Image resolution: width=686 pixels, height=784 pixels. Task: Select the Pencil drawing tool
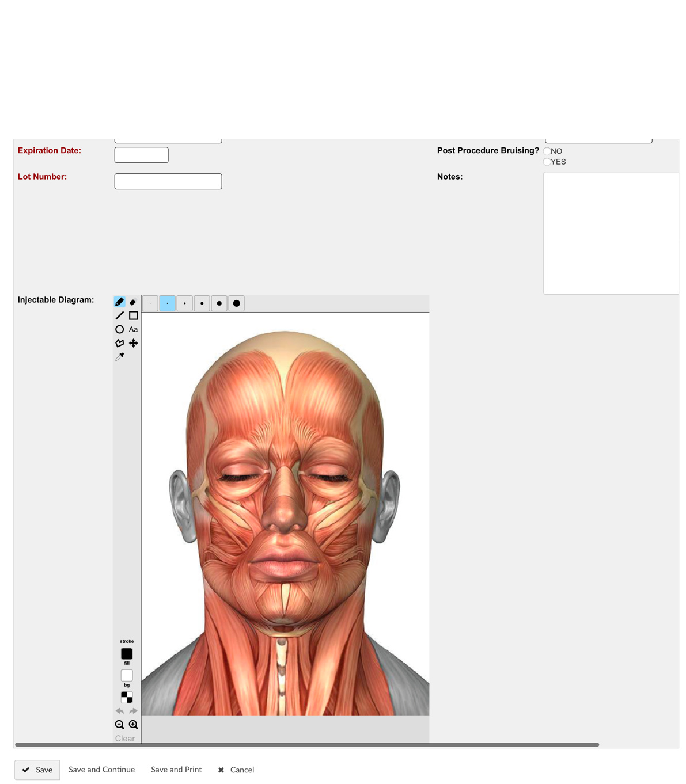click(x=119, y=302)
